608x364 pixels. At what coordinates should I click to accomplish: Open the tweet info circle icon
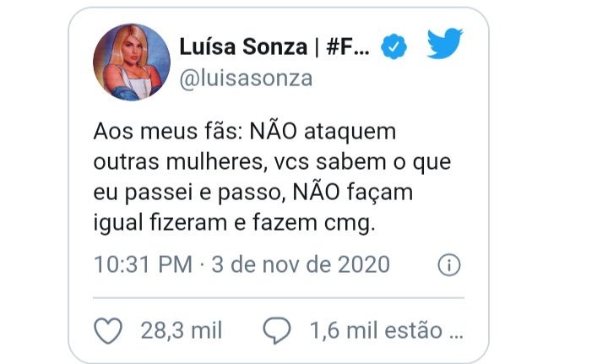click(x=449, y=265)
